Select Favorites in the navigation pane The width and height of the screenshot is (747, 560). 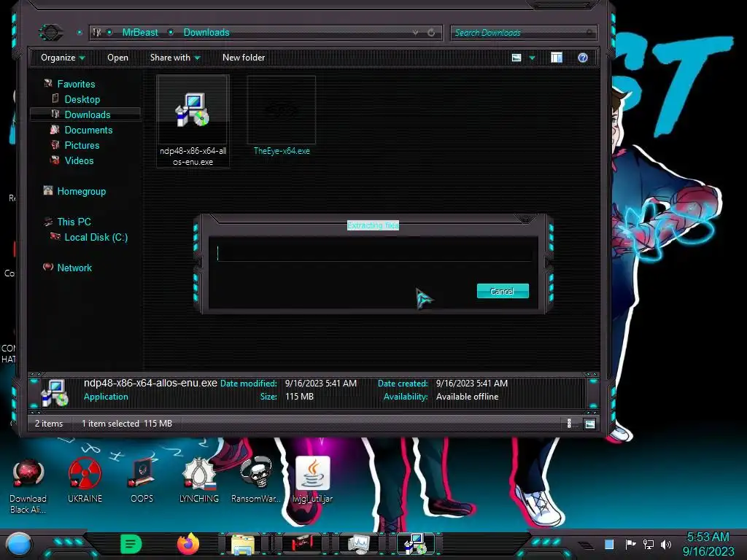point(76,84)
